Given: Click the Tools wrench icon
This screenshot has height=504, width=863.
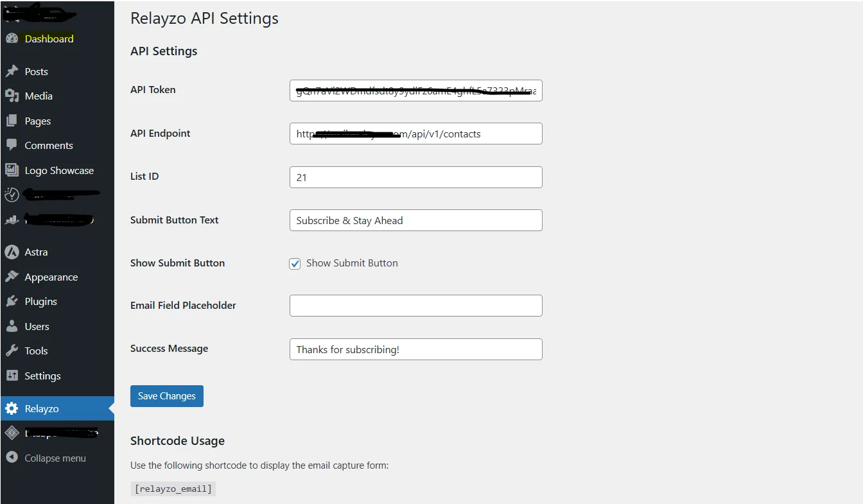Looking at the screenshot, I should [12, 351].
